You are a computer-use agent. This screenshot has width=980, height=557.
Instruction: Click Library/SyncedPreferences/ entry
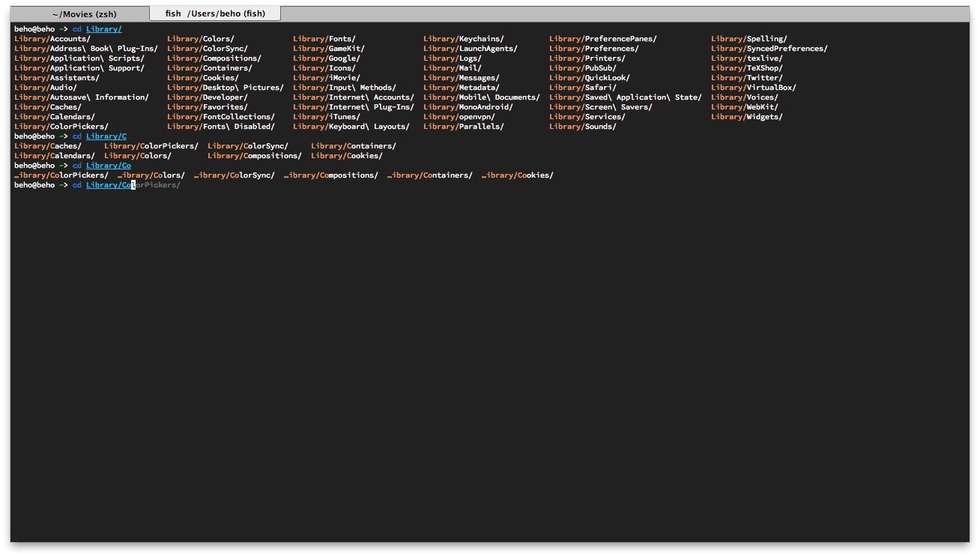769,49
